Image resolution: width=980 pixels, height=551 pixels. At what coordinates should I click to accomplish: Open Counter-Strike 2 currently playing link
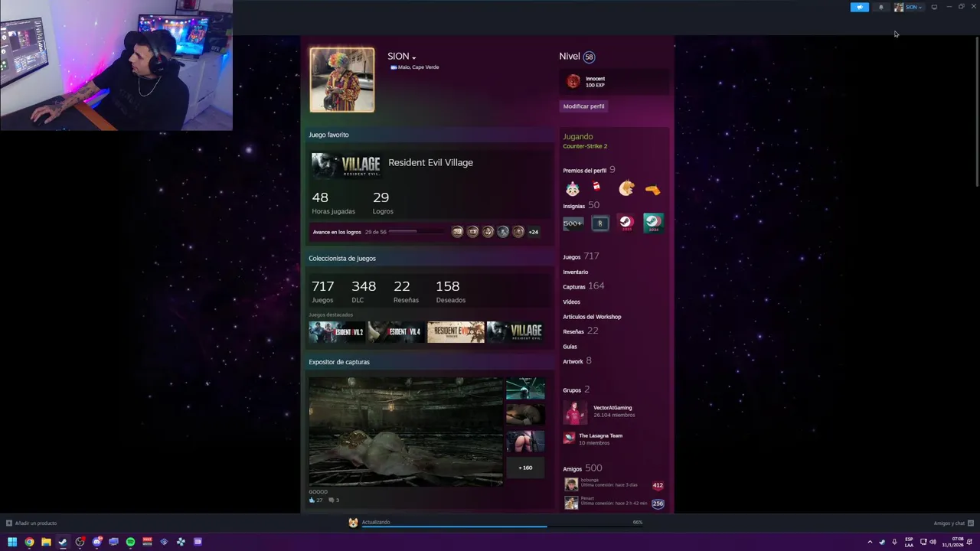click(x=585, y=146)
